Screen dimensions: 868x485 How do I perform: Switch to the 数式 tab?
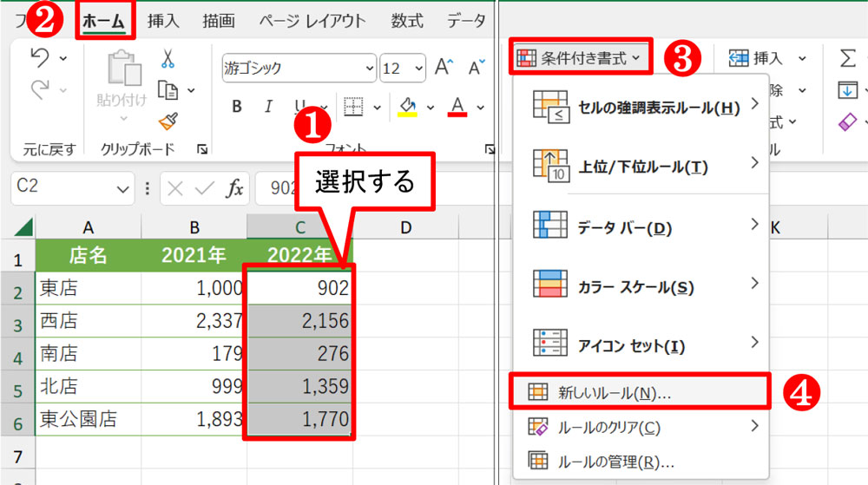407,21
